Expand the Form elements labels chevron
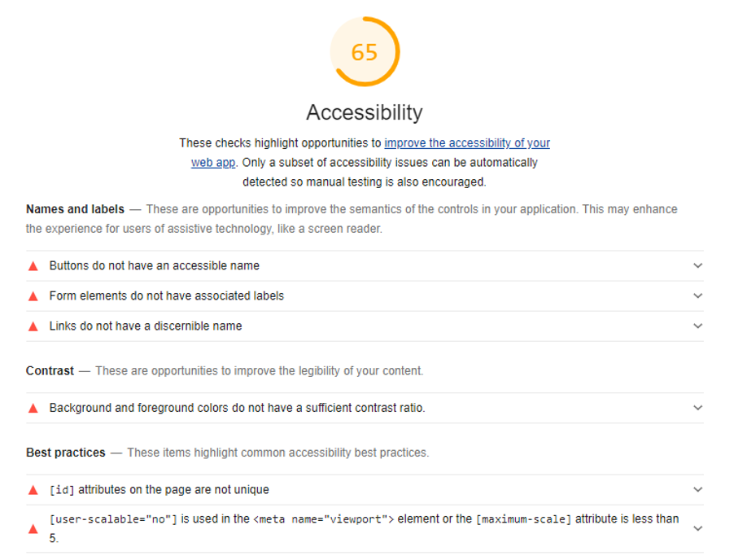 [697, 296]
